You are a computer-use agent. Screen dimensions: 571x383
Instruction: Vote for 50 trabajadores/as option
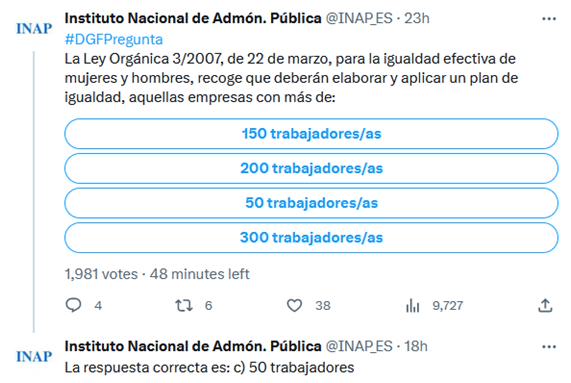point(311,203)
